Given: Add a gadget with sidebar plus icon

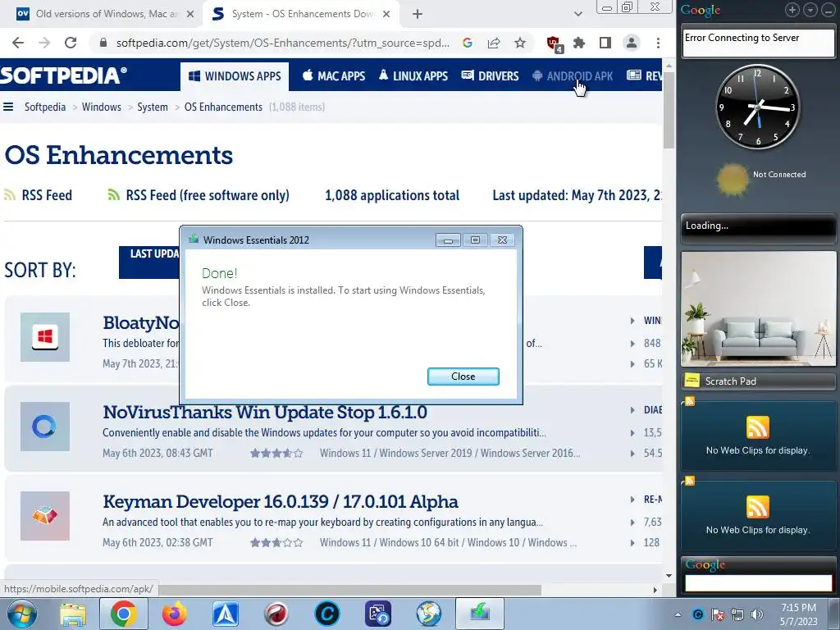Looking at the screenshot, I should 792,10.
